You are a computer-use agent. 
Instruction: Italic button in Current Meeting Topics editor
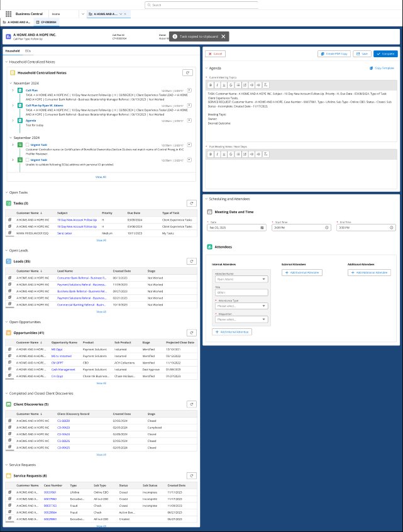pyautogui.click(x=217, y=85)
